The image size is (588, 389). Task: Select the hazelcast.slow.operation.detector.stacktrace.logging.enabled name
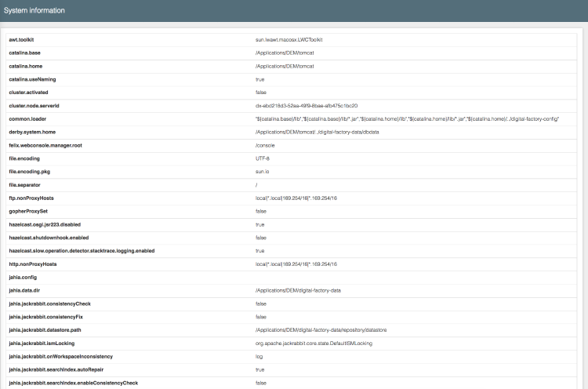[x=82, y=251]
